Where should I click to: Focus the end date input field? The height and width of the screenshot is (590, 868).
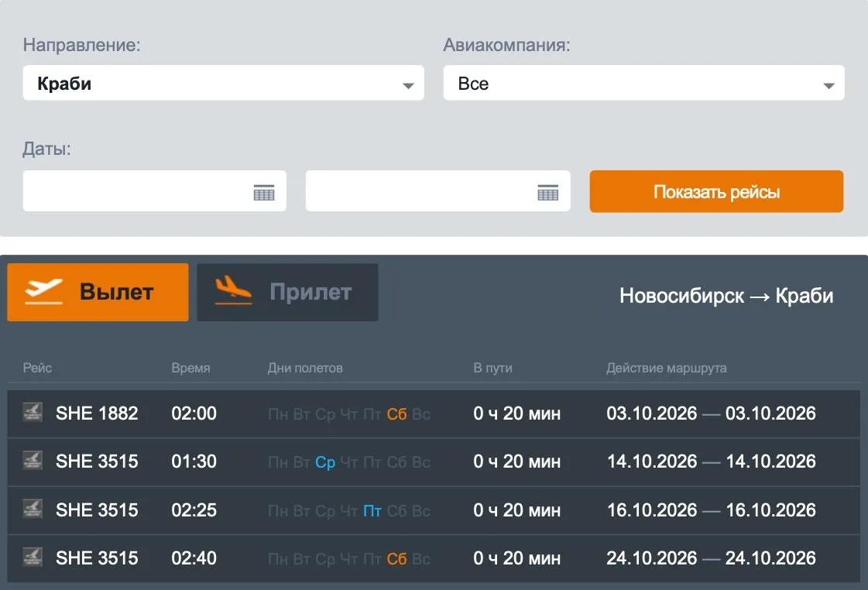tap(438, 191)
